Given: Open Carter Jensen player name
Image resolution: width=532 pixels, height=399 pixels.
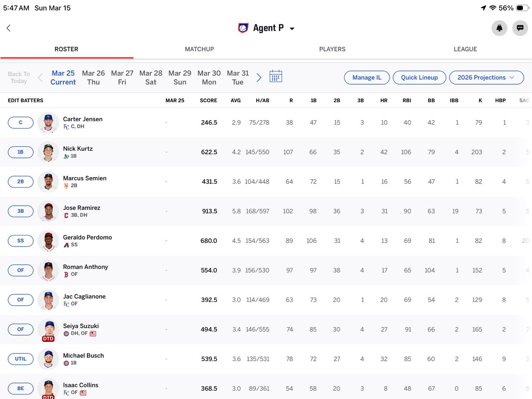Looking at the screenshot, I should tap(83, 119).
